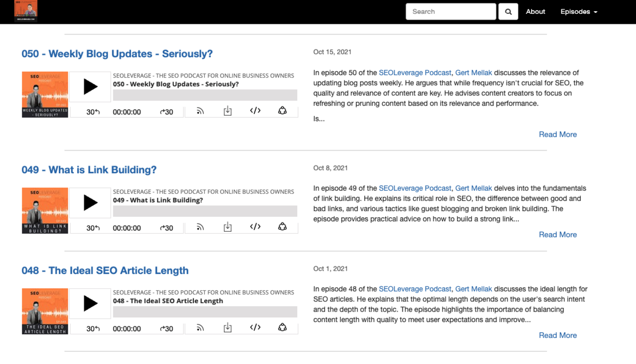636x364 pixels.
Task: Click the About menu item
Action: [535, 11]
